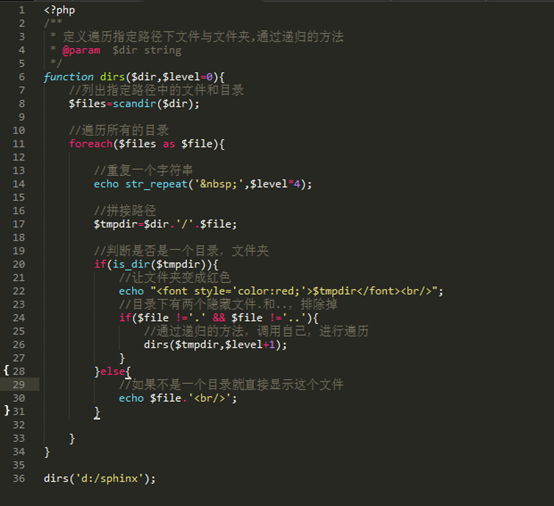Viewport: 554px width, 506px height.
Task: Click the closing brace on line 33
Action: 72,439
